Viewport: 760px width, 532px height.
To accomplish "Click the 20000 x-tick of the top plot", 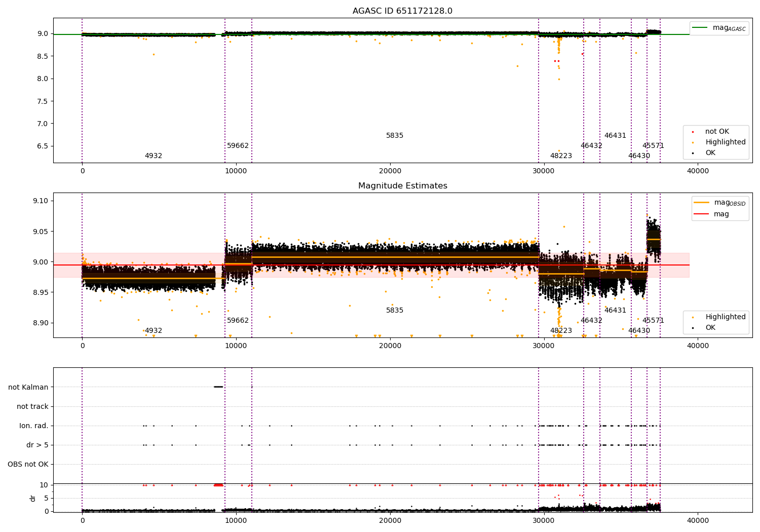I will tap(390, 171).
